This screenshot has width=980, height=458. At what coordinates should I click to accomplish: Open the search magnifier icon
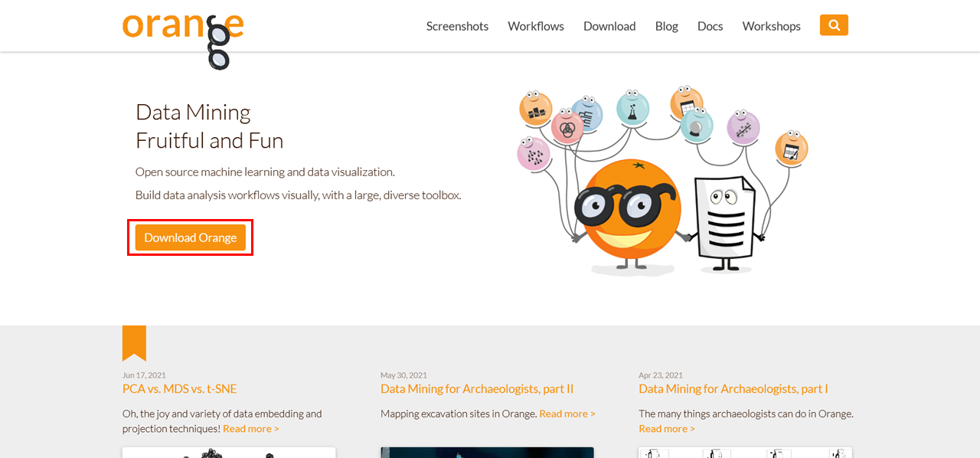pyautogui.click(x=833, y=25)
